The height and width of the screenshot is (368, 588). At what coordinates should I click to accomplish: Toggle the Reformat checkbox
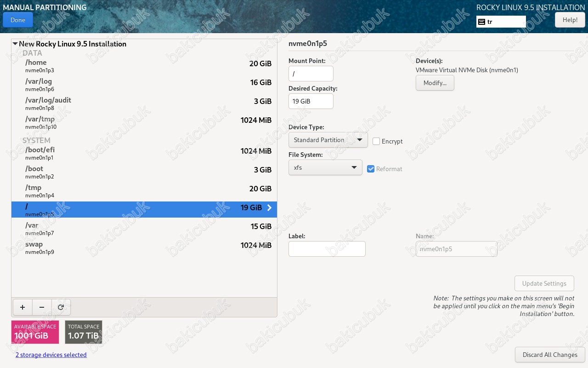point(371,169)
